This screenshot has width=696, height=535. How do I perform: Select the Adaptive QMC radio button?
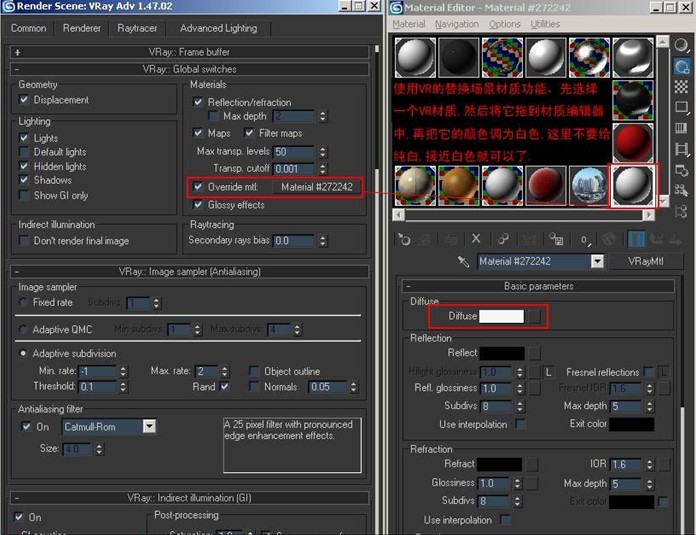coord(23,329)
